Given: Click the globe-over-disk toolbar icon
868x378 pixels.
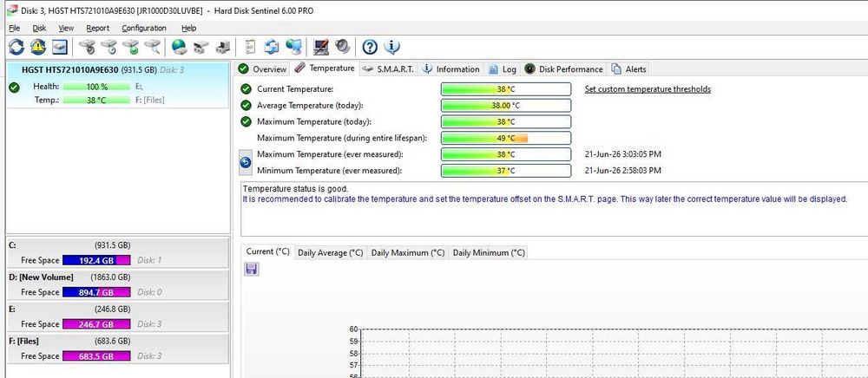Looking at the screenshot, I should pos(180,47).
